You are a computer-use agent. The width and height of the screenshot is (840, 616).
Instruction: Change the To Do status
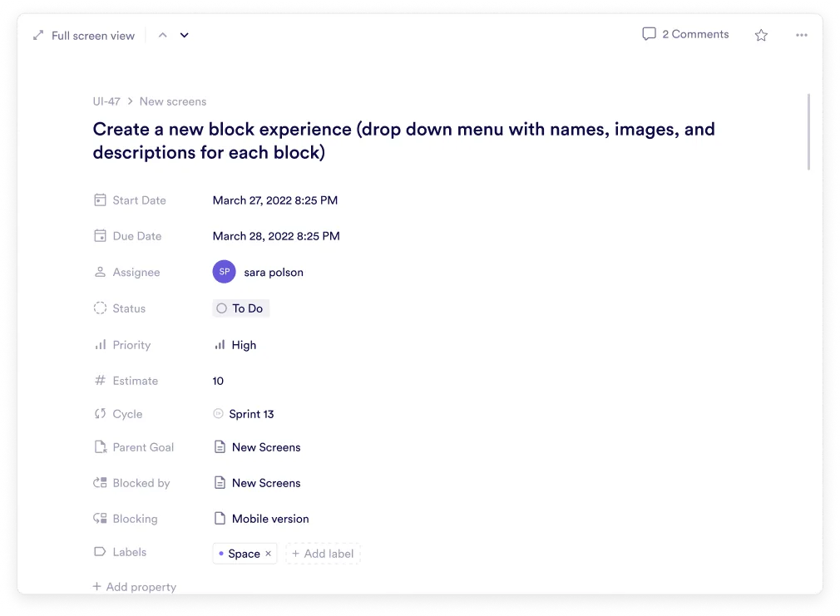point(240,308)
